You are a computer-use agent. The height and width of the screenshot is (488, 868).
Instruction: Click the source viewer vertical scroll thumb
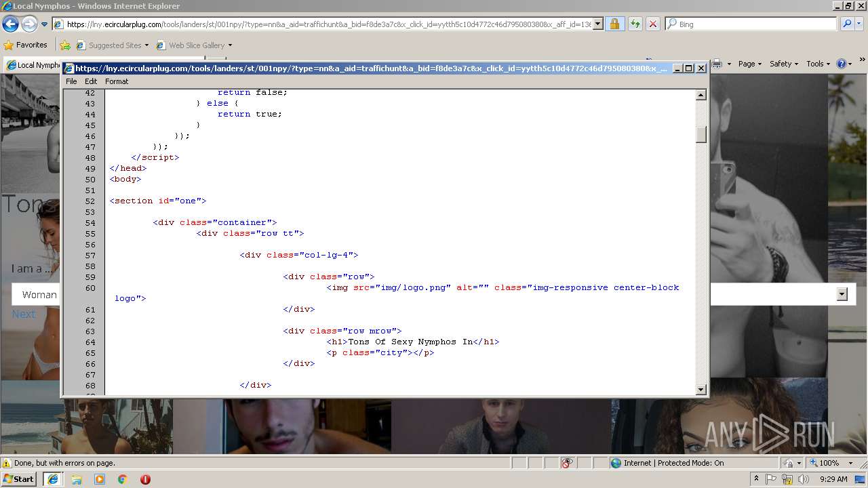[x=701, y=134]
